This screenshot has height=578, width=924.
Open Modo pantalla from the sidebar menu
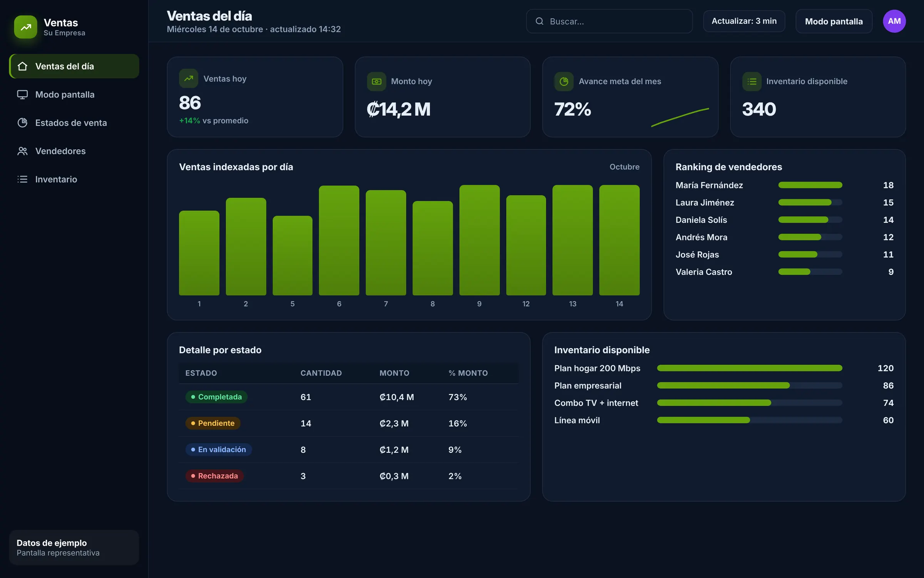click(74, 94)
